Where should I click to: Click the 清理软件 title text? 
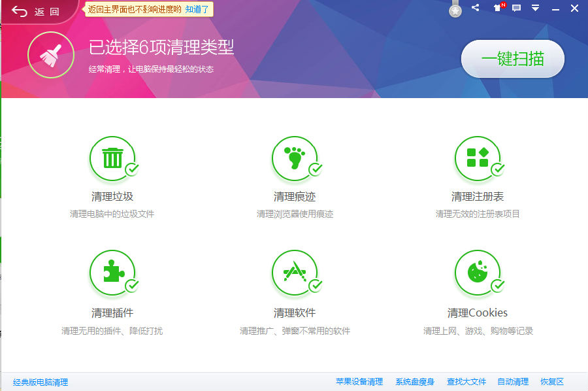(x=295, y=313)
